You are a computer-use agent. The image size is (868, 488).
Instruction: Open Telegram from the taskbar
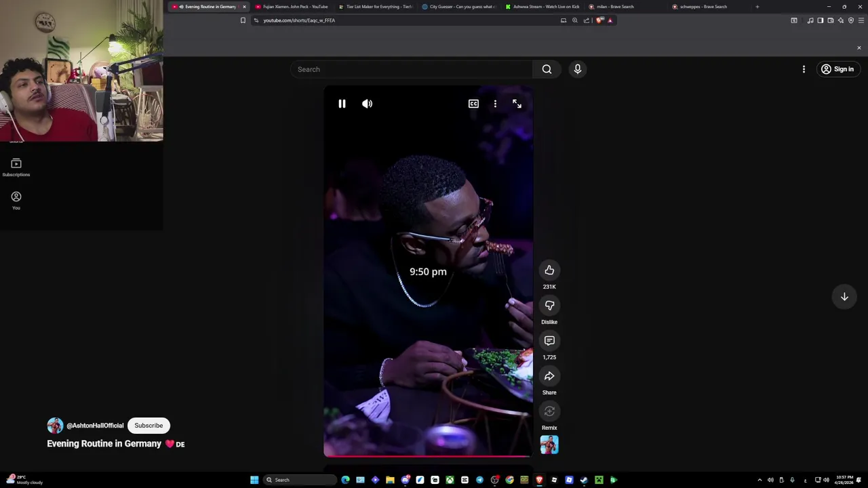(x=479, y=480)
